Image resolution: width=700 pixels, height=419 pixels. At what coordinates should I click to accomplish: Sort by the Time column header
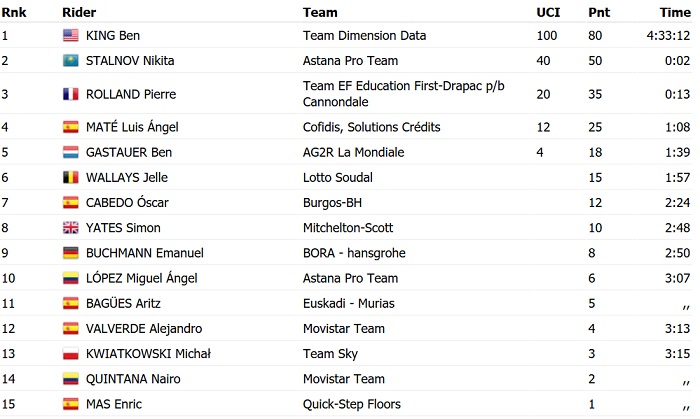coord(674,13)
